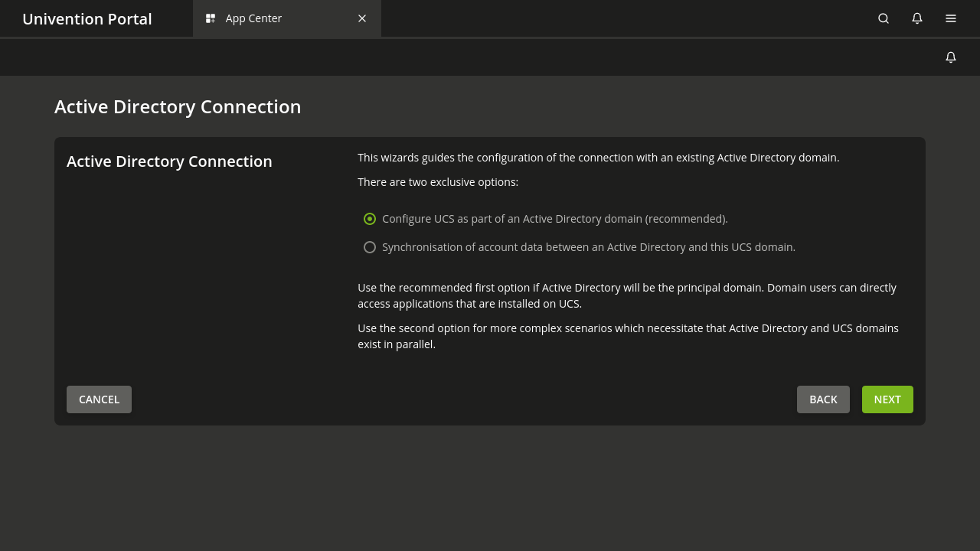Screen dimensions: 980x551
Task: Proceed with the NEXT button
Action: 887,399
